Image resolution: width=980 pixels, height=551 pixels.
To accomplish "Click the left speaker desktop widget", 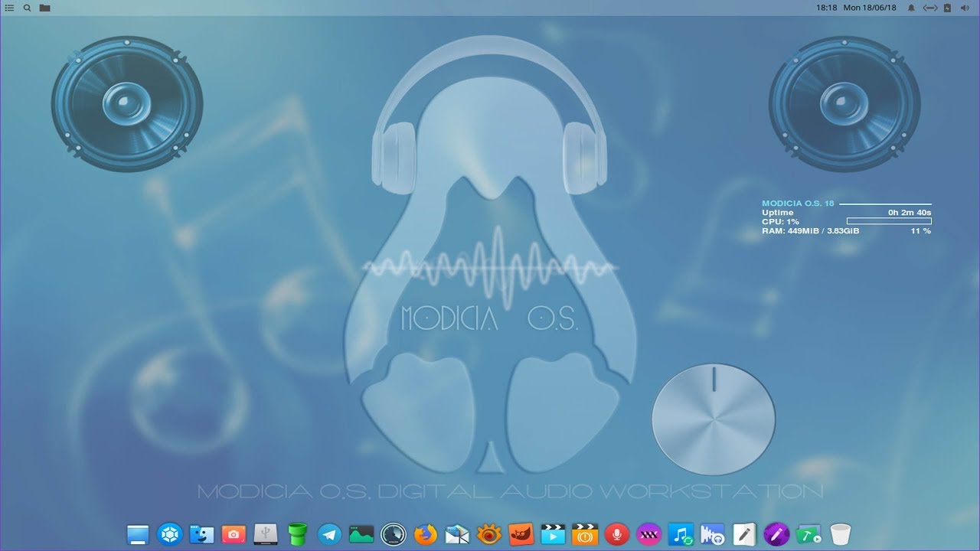I will pos(127,103).
